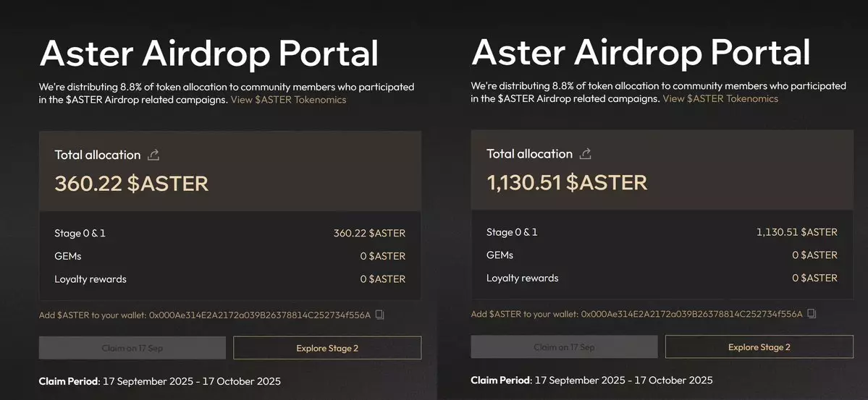Click the large 360.22 $ASTER total amount

132,183
